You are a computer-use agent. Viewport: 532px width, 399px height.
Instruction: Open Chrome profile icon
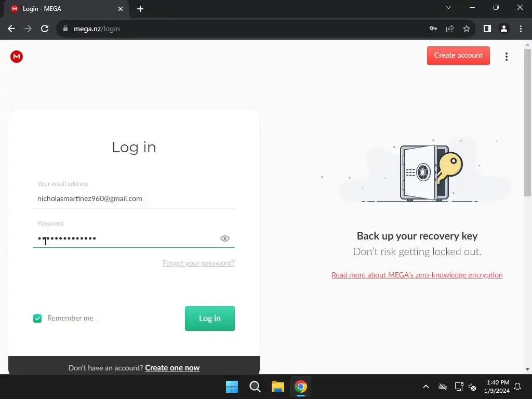(503, 29)
